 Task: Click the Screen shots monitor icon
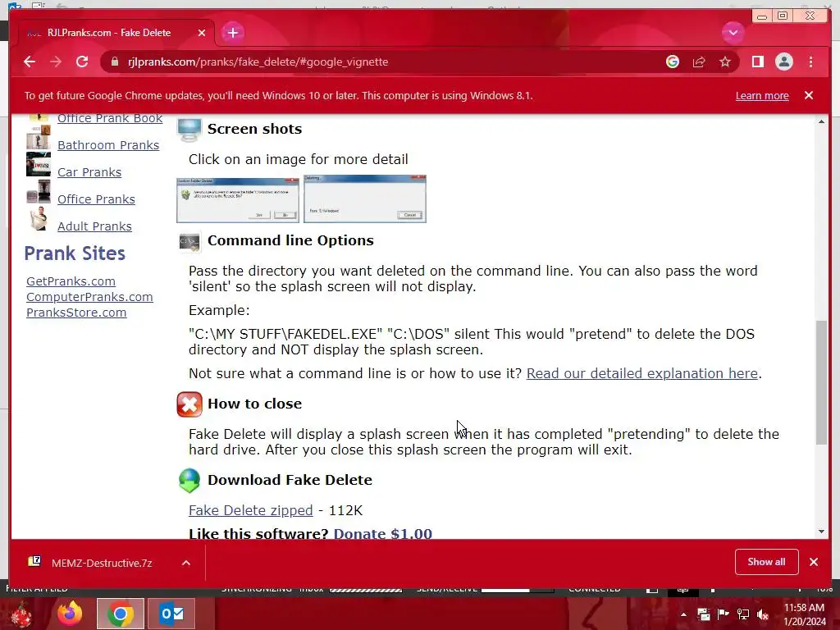coord(189,130)
